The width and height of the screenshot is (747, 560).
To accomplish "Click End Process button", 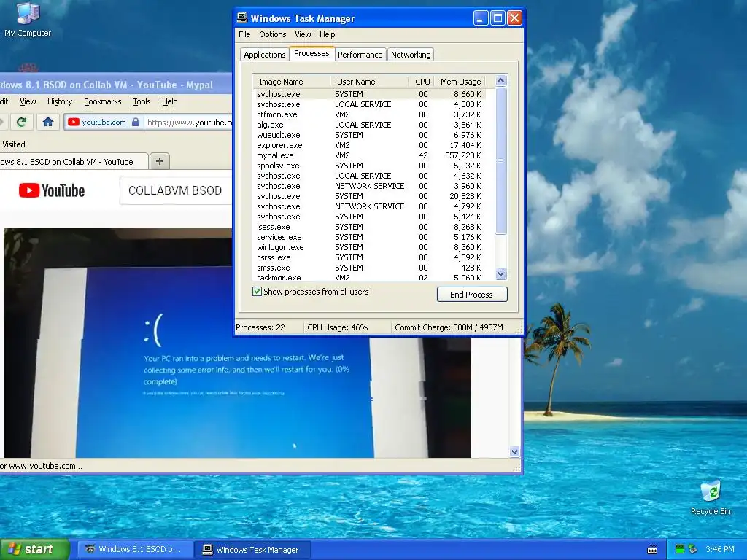I will (x=472, y=295).
